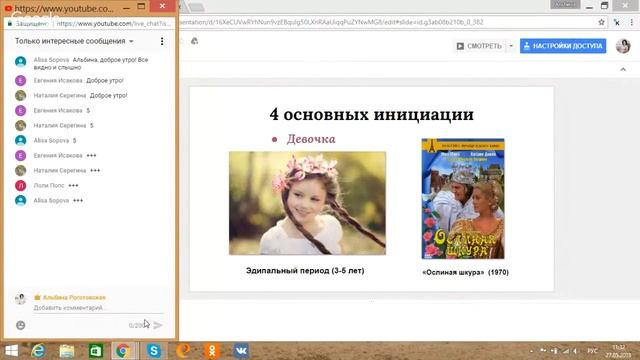Image resolution: width=640 pixels, height=360 pixels.
Task: Click the caption «Ослиная шкура» (1970)
Action: [465, 272]
